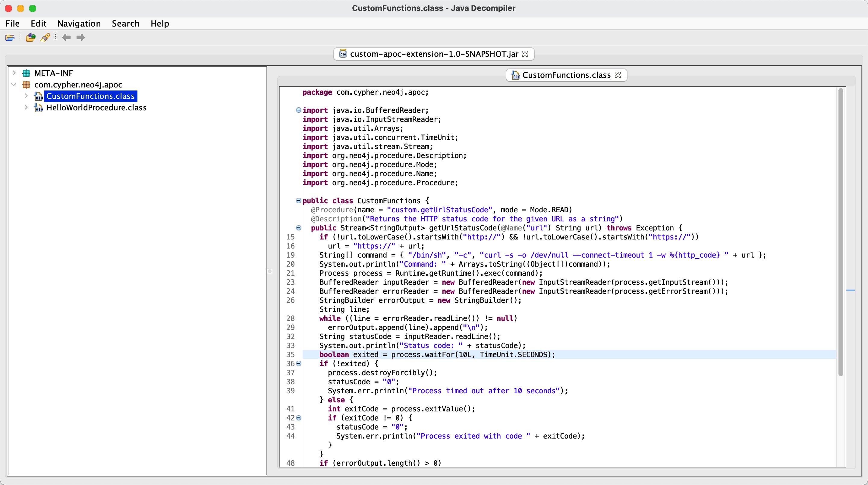Click the Backward navigation arrow icon
Screen dimensions: 868x485
[66, 37]
